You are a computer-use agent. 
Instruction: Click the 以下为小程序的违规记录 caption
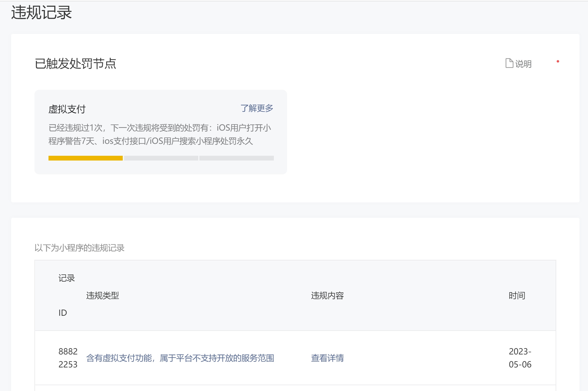(x=79, y=248)
